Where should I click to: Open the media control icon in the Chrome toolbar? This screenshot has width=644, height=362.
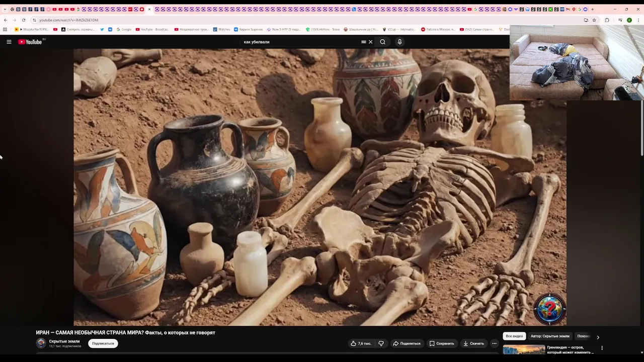(x=620, y=20)
